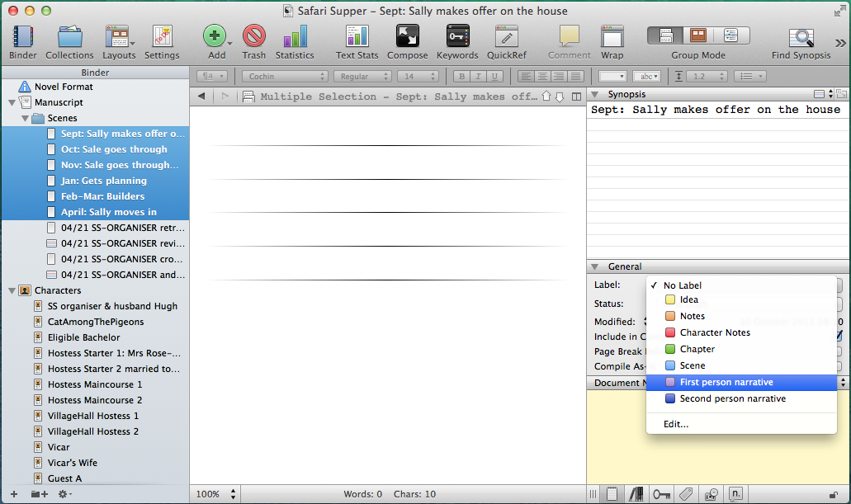Show document notes in the inspector footer

[612, 494]
